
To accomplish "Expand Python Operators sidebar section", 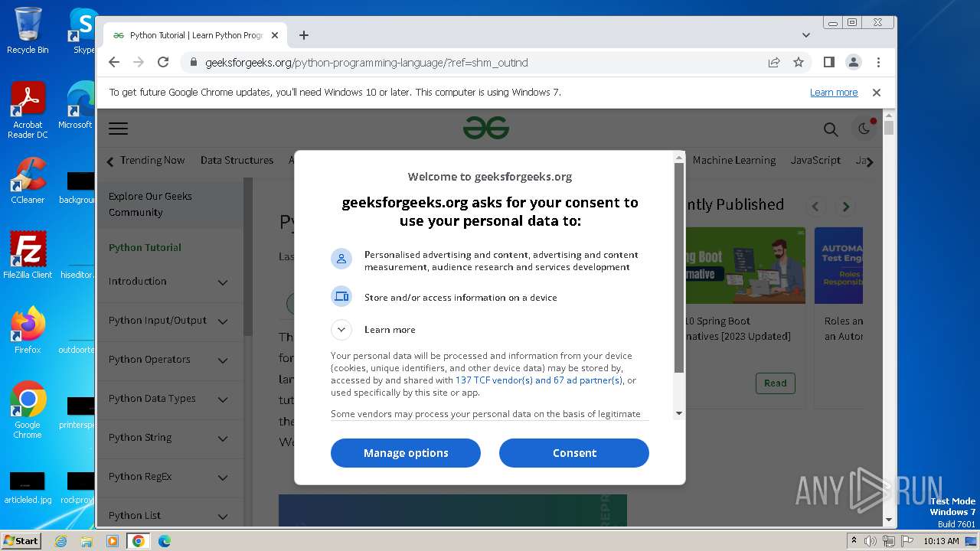I will 223,360.
